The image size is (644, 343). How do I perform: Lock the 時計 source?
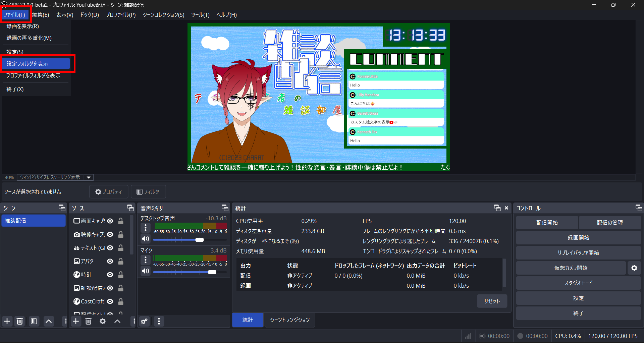(121, 275)
